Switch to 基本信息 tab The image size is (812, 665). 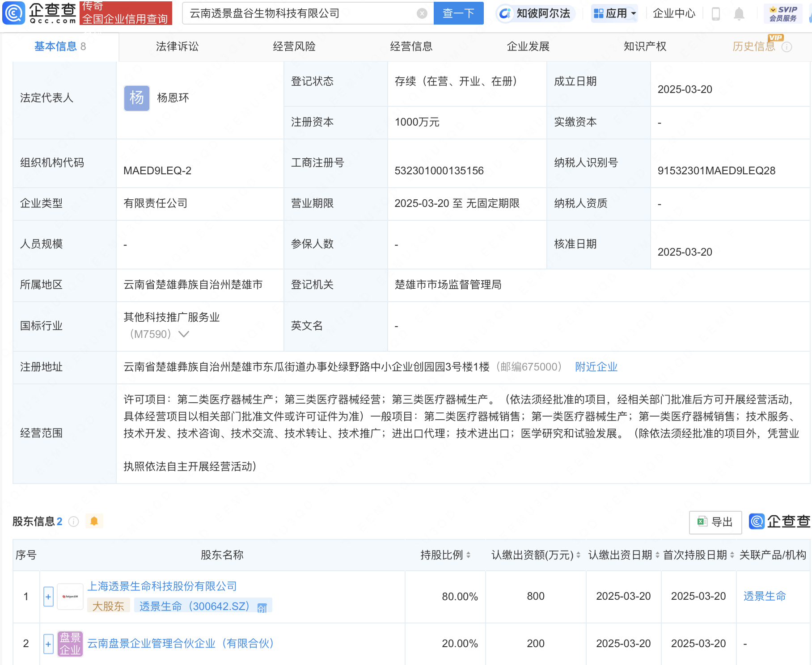click(60, 46)
